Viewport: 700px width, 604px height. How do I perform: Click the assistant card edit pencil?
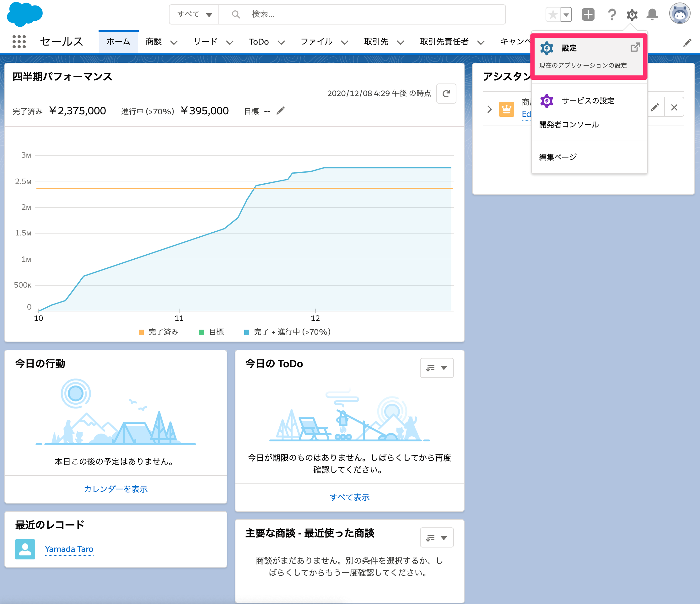point(654,107)
